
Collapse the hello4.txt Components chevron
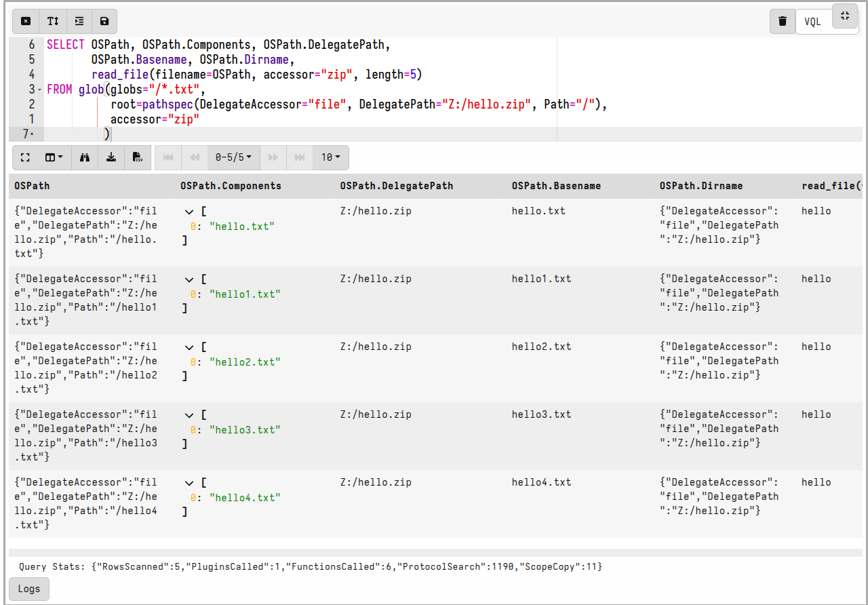point(189,482)
